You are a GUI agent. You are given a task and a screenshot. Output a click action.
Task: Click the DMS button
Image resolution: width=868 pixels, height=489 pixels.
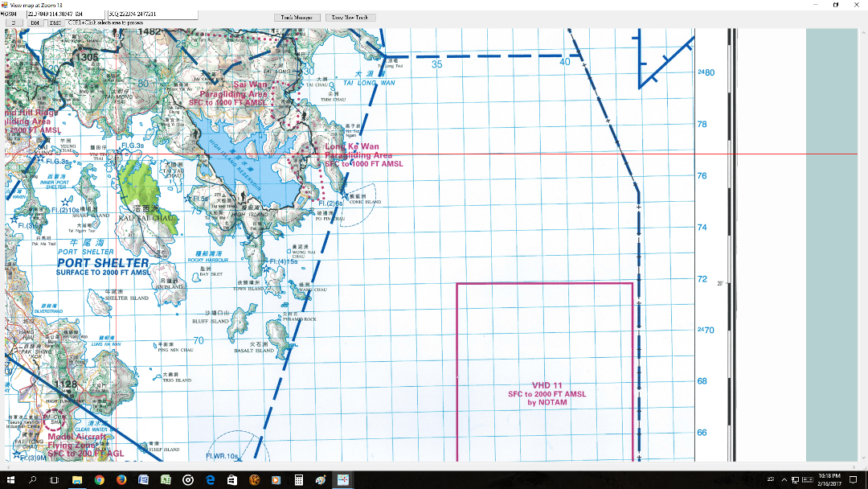point(55,23)
